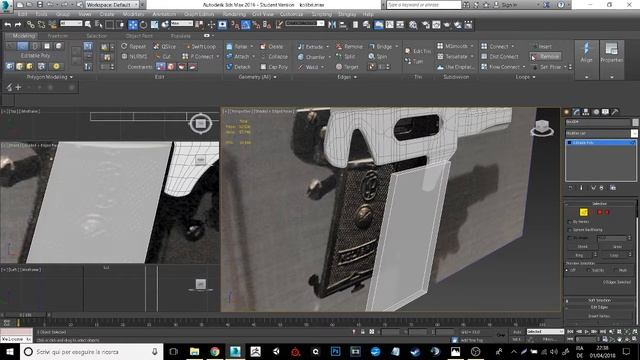640x360 pixels.
Task: Click the Grow selection button
Action: click(617, 247)
